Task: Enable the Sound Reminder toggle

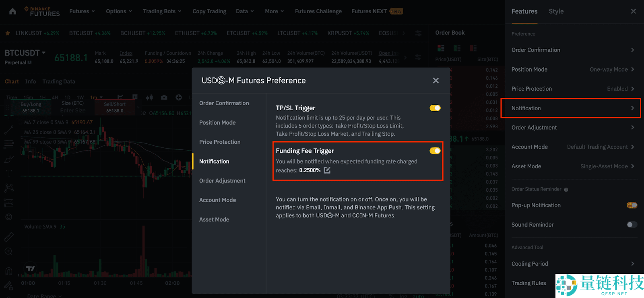Action: [x=632, y=225]
